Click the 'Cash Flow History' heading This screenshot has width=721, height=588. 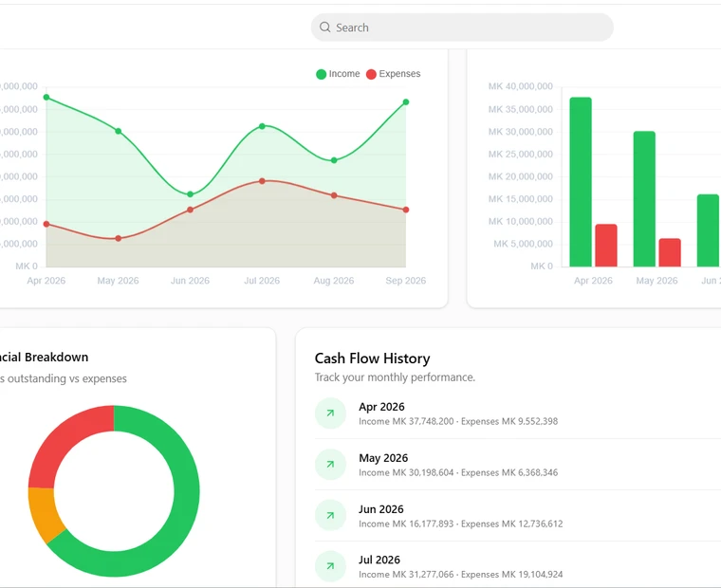coord(373,358)
